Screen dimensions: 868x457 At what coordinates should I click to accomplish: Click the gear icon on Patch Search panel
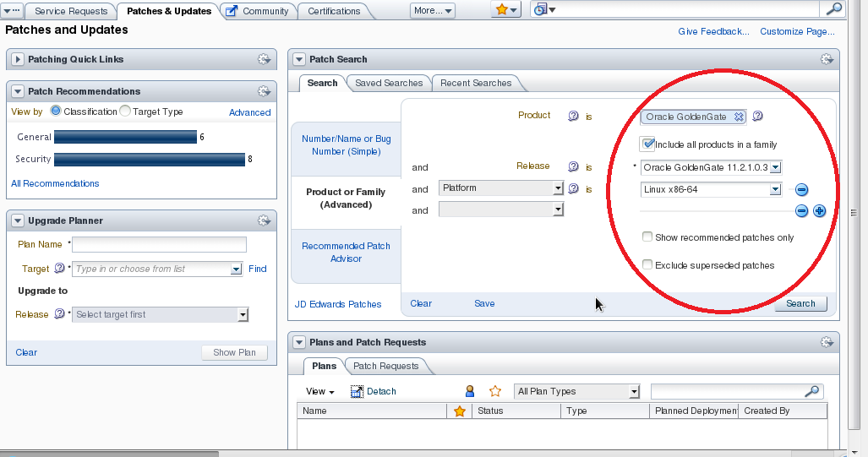[827, 59]
